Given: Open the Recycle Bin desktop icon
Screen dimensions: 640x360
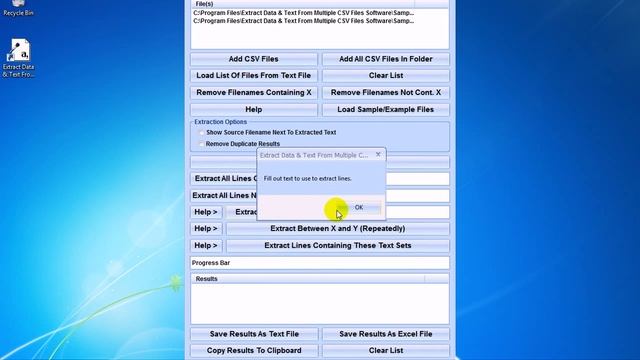Looking at the screenshot, I should 18,8.
